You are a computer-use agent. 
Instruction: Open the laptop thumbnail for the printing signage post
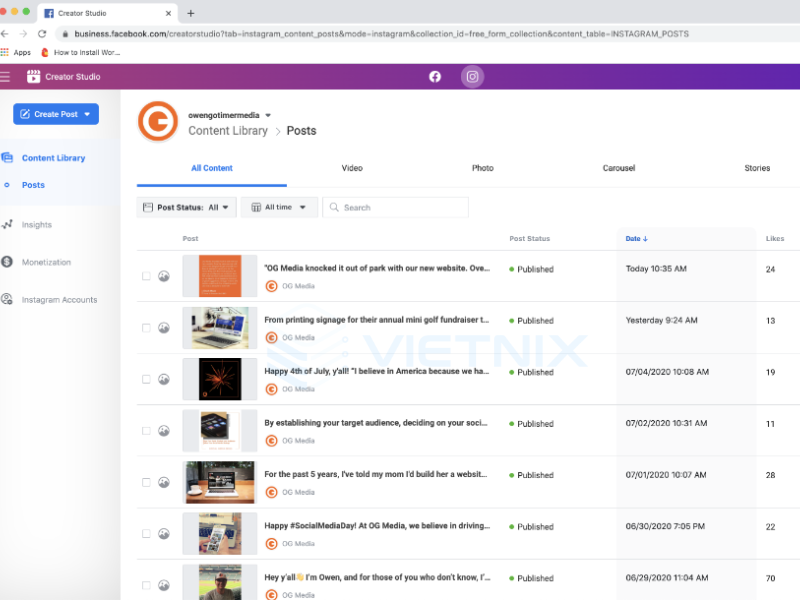coord(219,328)
